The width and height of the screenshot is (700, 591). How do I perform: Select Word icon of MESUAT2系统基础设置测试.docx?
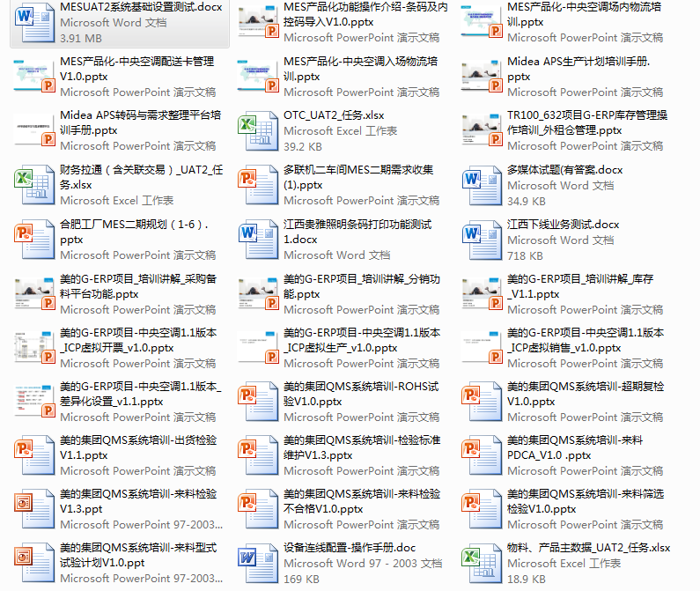click(x=34, y=22)
